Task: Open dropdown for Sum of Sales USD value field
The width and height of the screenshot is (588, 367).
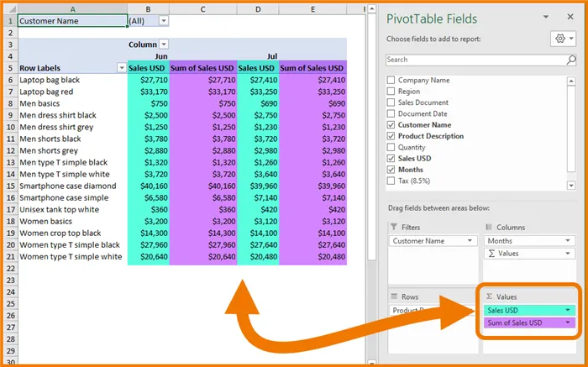Action: click(568, 322)
